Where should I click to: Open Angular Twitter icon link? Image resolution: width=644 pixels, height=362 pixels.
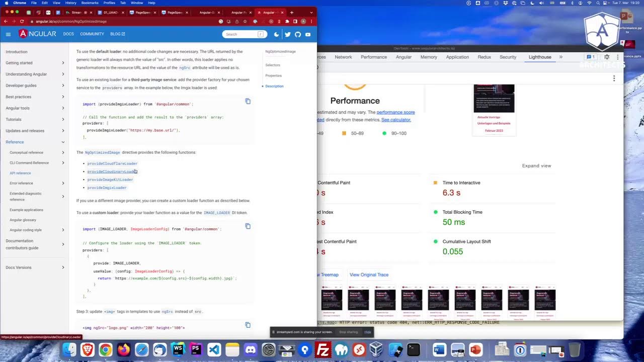287,34
